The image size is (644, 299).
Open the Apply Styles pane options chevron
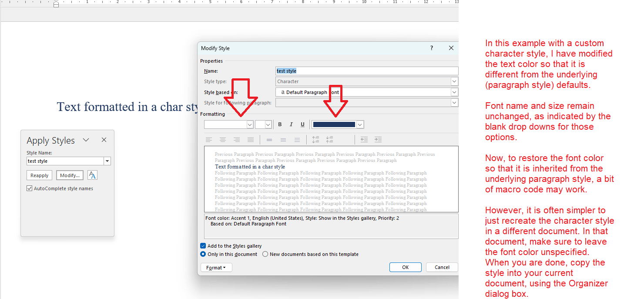tap(86, 140)
